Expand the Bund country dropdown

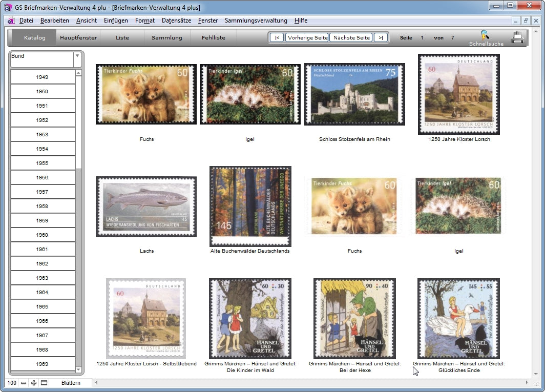click(x=77, y=56)
